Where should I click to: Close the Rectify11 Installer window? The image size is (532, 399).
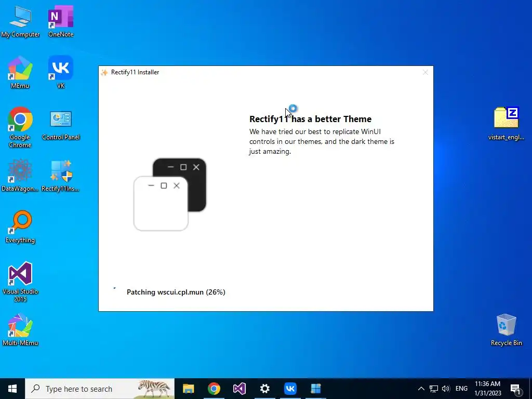425,72
